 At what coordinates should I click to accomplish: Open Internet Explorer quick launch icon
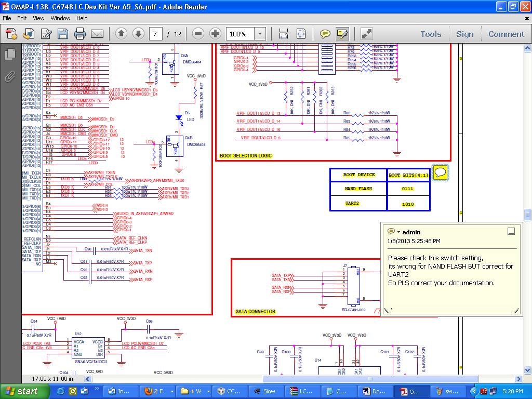point(61,391)
